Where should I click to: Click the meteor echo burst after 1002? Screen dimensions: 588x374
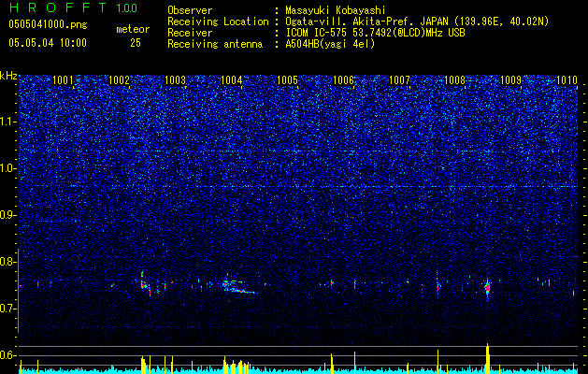(144, 284)
